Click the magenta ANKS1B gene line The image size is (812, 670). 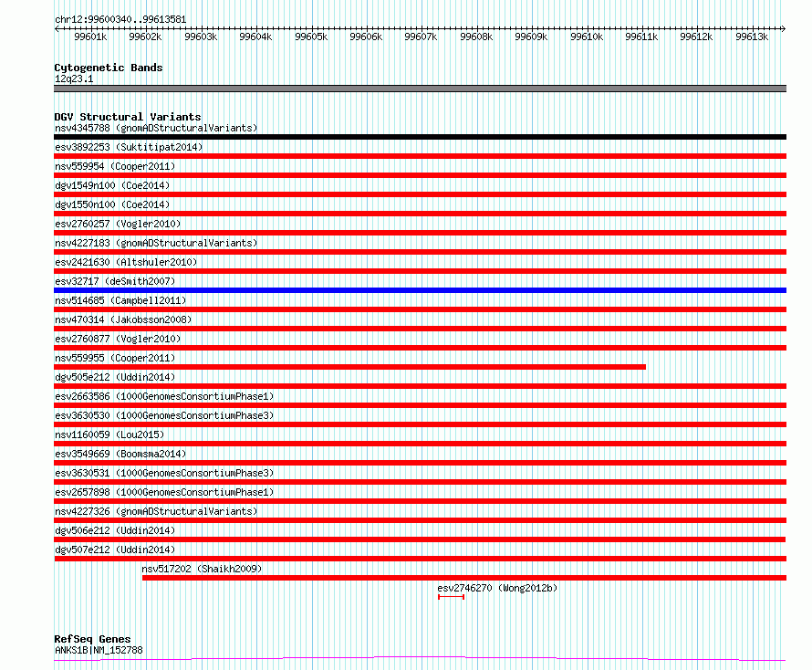(420, 659)
